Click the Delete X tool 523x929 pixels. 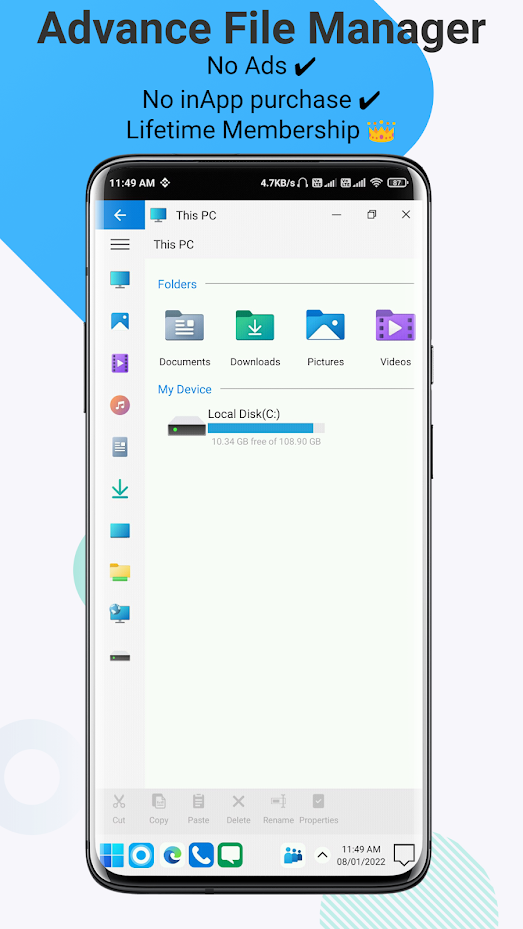coord(238,809)
